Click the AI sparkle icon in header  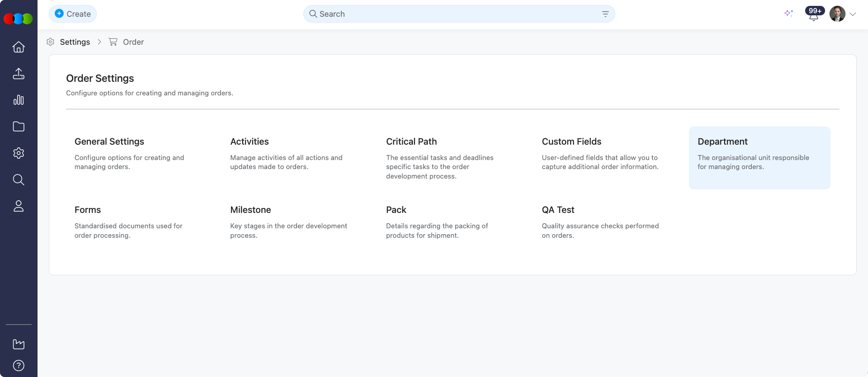789,14
